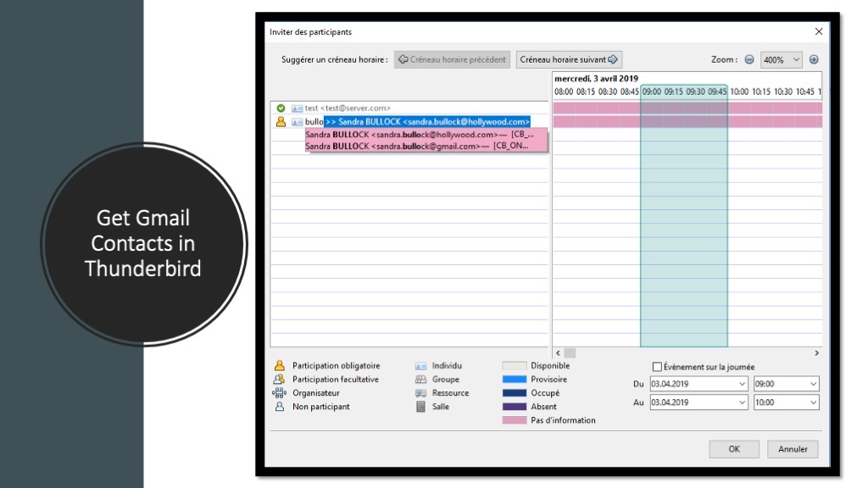This screenshot has height=488, width=868.
Task: Expand the 09:00 start time dropdown
Action: (x=813, y=384)
